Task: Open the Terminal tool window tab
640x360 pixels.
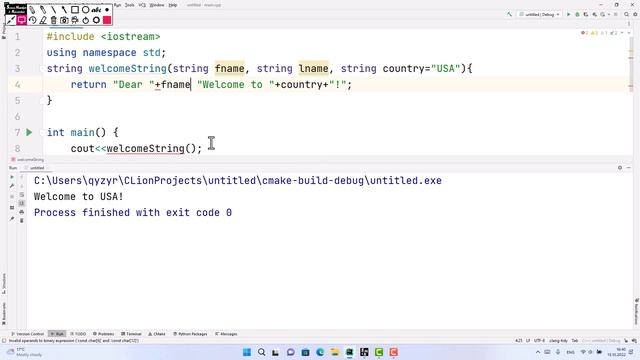Action: pyautogui.click(x=131, y=334)
